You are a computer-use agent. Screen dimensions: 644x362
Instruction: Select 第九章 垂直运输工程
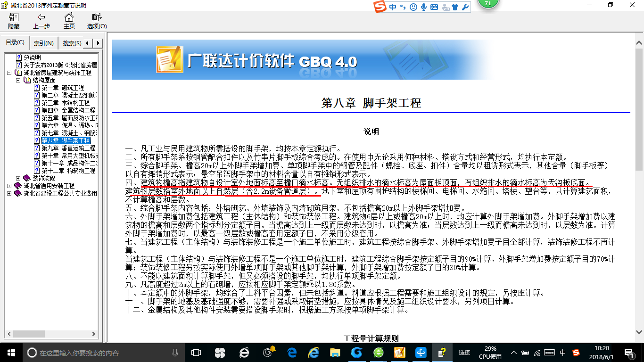pyautogui.click(x=68, y=148)
